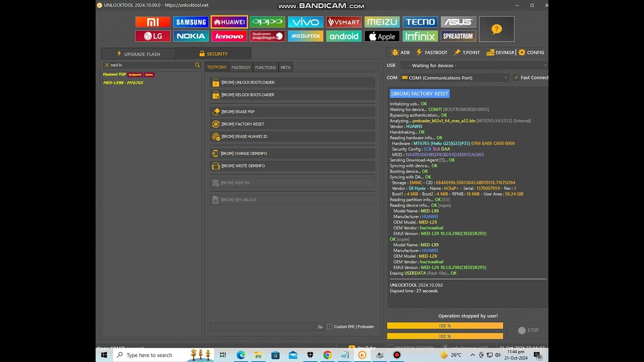The width and height of the screenshot is (644, 362).
Task: Select the Spreadtrum brand logo
Action: [x=459, y=36]
